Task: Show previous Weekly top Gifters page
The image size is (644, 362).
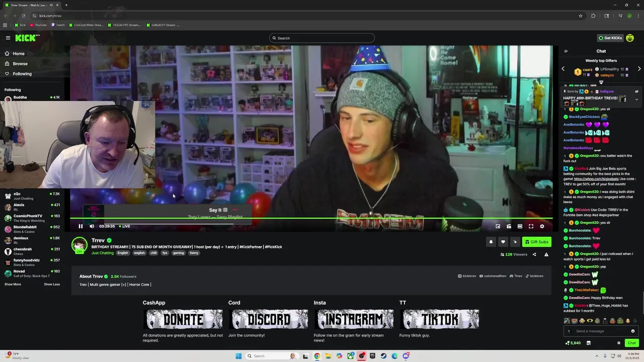Action: (563, 69)
